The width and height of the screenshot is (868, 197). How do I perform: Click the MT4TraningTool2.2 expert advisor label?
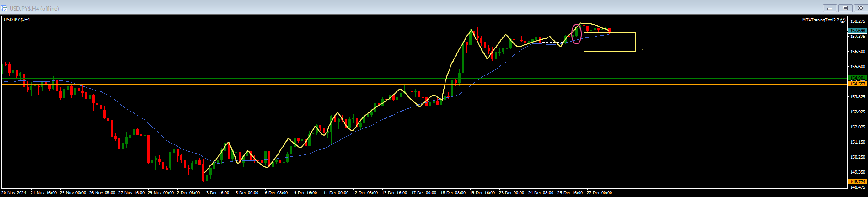pyautogui.click(x=820, y=20)
